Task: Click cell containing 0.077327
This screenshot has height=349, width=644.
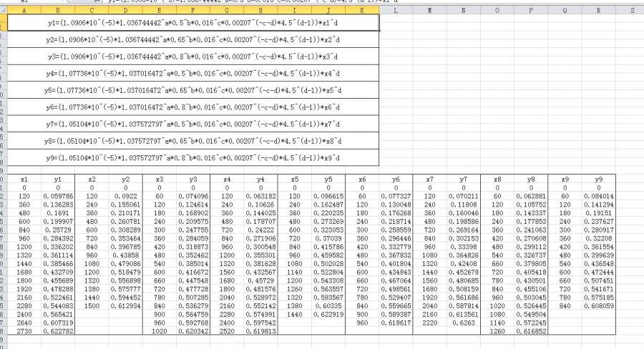Action: tap(396, 196)
